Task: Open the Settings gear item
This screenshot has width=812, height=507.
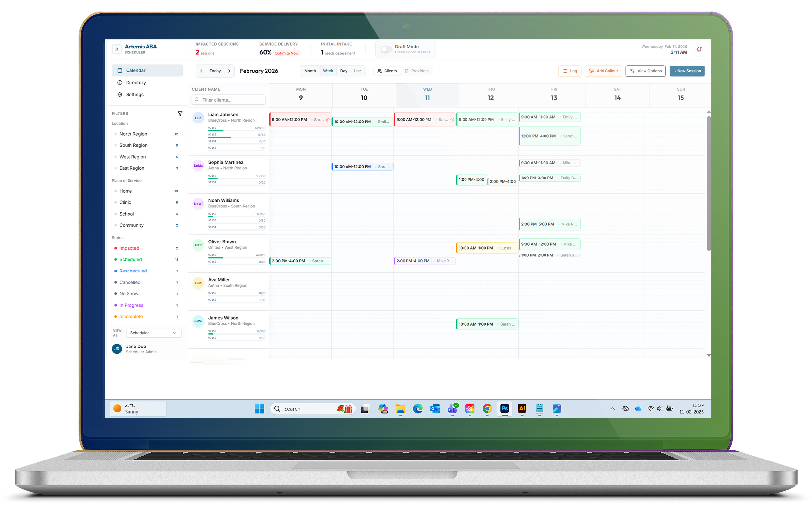Action: [134, 95]
